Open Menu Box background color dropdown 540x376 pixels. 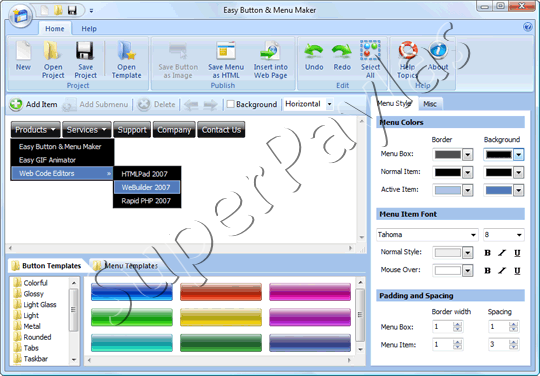[x=519, y=155]
